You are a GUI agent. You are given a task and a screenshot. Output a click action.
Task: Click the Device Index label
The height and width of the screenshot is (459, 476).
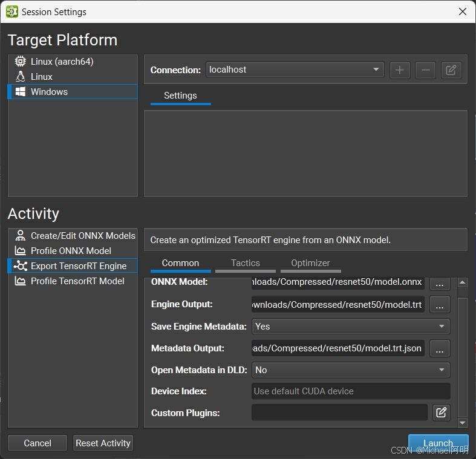179,391
